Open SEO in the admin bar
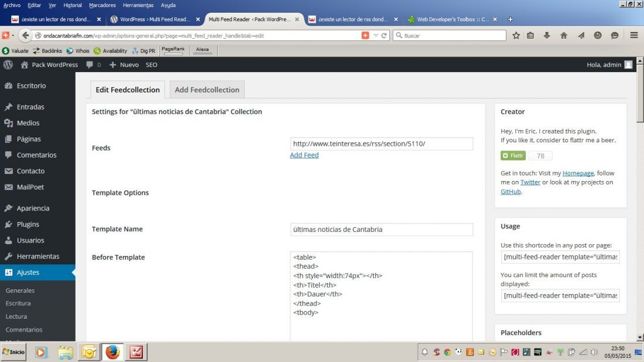Image resolution: width=644 pixels, height=362 pixels. click(152, 64)
